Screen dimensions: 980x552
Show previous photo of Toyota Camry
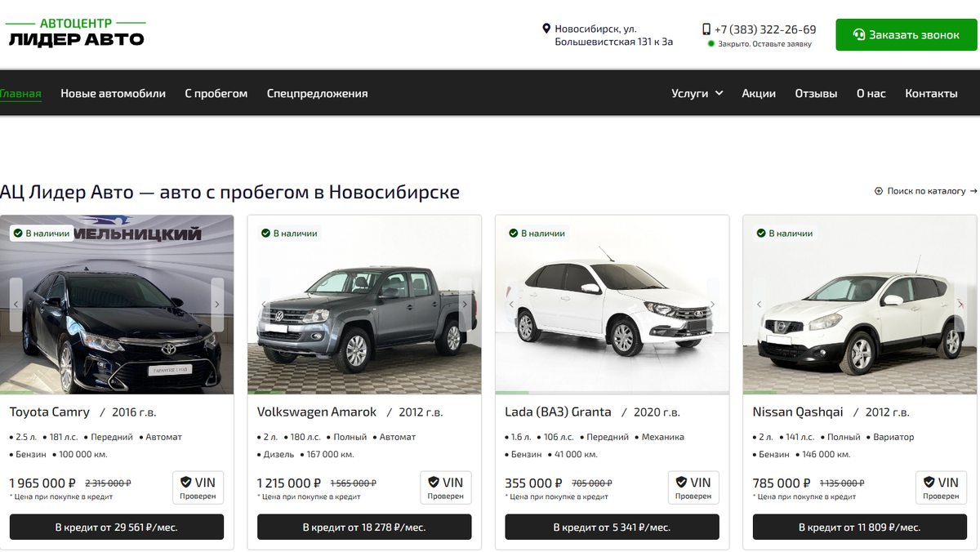16,305
